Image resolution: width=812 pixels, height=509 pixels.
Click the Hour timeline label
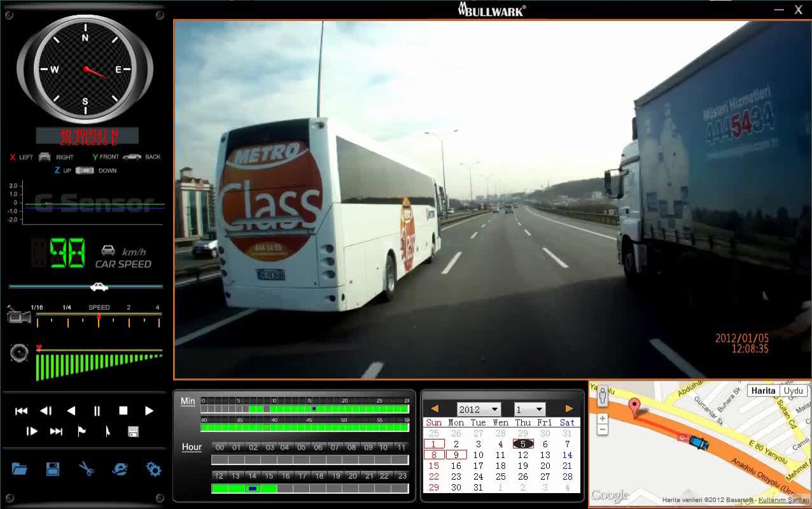tap(192, 447)
